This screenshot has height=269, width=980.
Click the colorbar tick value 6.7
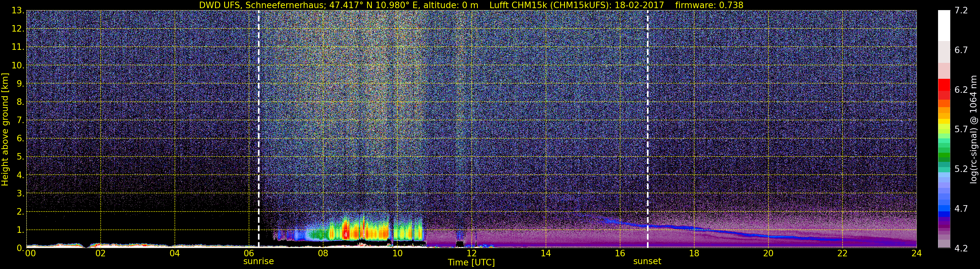pyautogui.click(x=961, y=50)
